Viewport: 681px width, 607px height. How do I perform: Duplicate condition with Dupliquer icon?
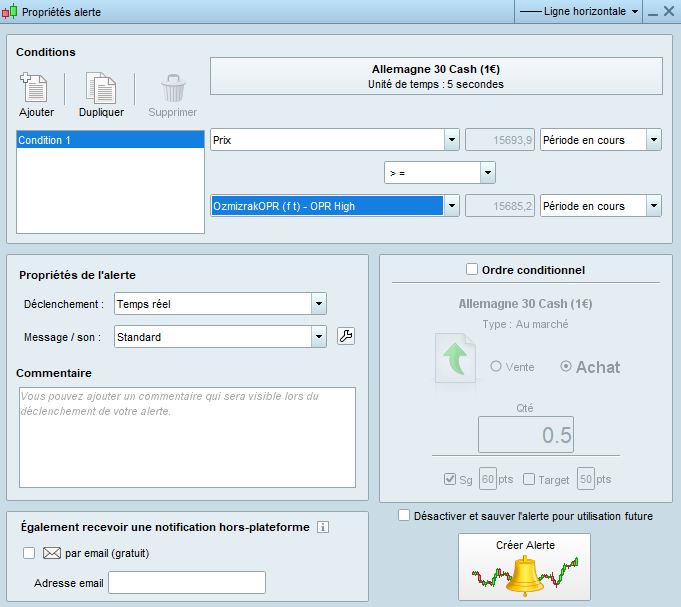pos(101,87)
